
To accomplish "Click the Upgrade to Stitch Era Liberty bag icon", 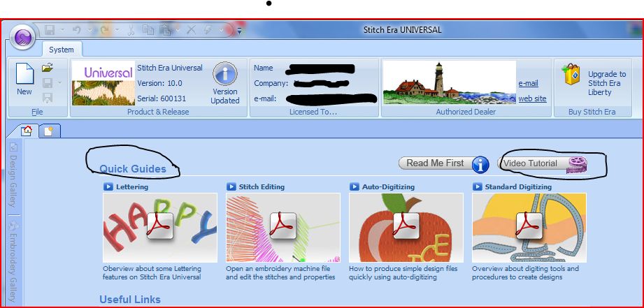I will (572, 75).
